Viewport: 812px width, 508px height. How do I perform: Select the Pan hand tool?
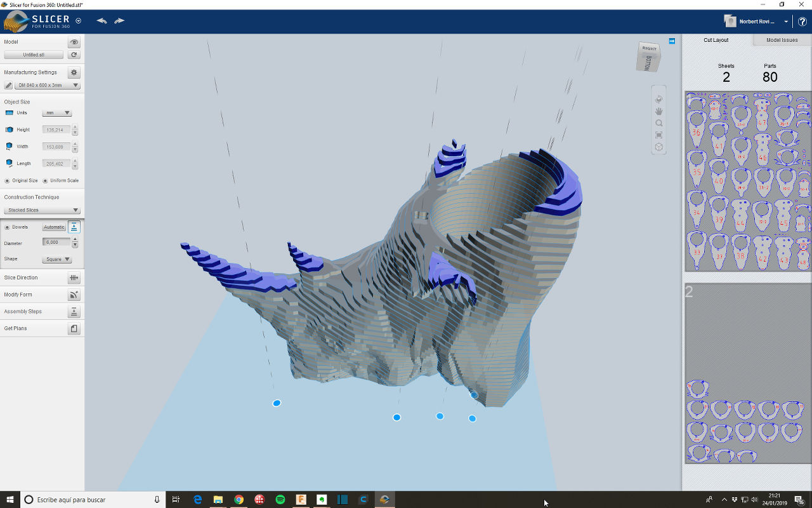click(x=658, y=111)
